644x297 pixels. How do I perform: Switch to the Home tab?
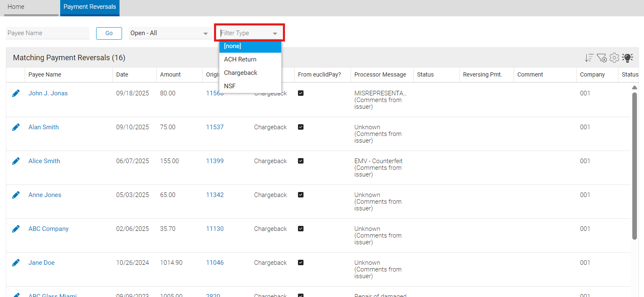[31, 7]
